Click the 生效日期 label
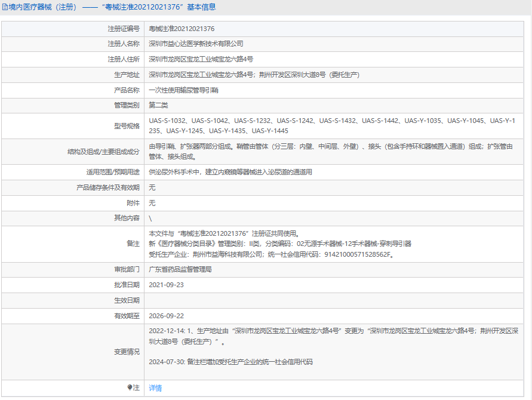The height and width of the screenshot is (400, 532). 127,300
